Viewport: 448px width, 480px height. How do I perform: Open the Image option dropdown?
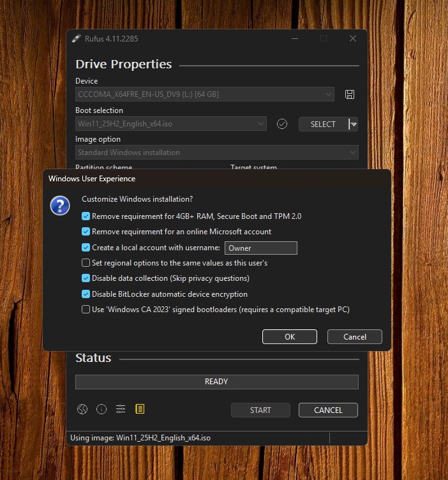[x=352, y=153]
